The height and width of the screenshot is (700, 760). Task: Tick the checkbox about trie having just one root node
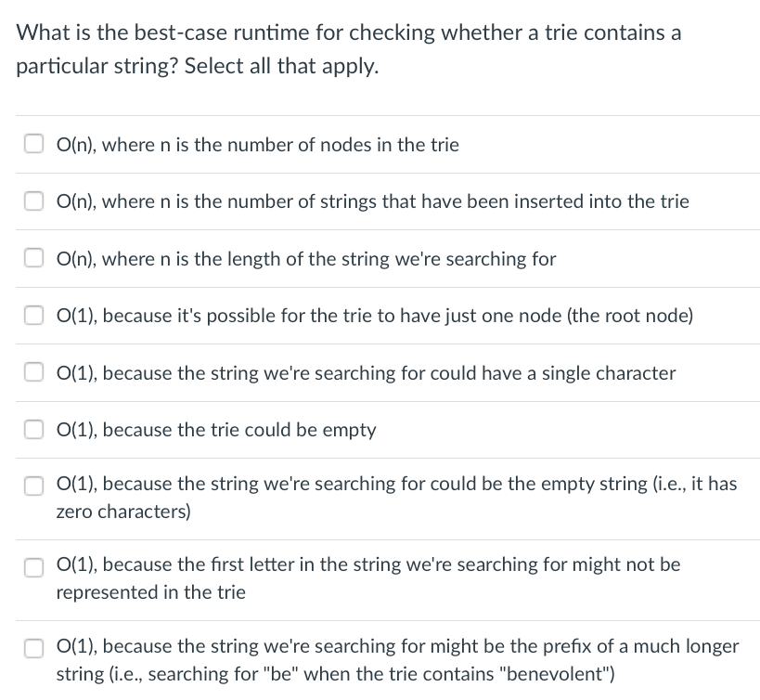(34, 315)
